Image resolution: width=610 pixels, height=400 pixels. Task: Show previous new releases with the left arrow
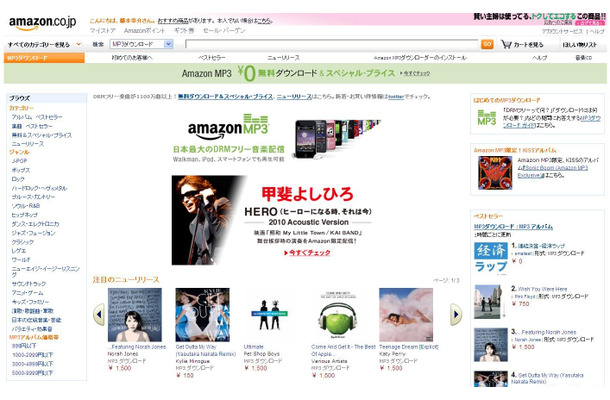click(x=99, y=314)
